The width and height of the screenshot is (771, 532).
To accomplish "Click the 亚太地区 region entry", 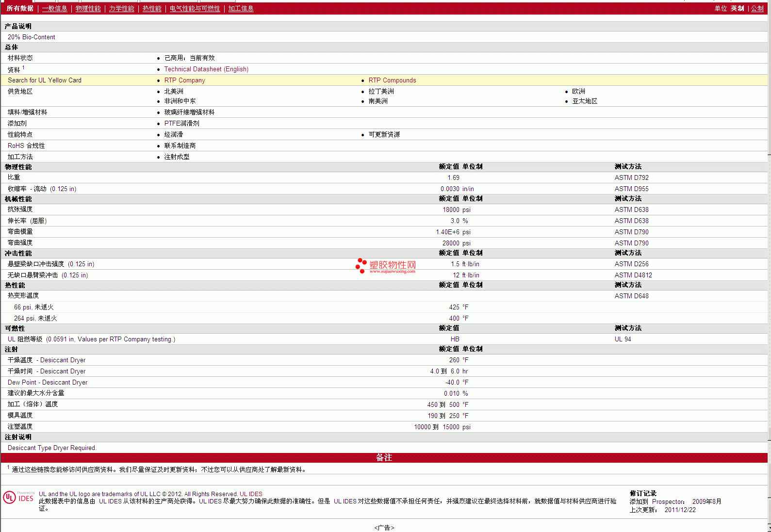I will pos(585,101).
